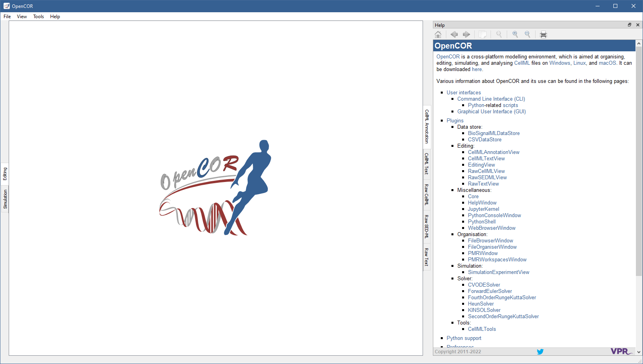The width and height of the screenshot is (643, 364).
Task: Click the VPR logo in footer
Action: point(621,351)
